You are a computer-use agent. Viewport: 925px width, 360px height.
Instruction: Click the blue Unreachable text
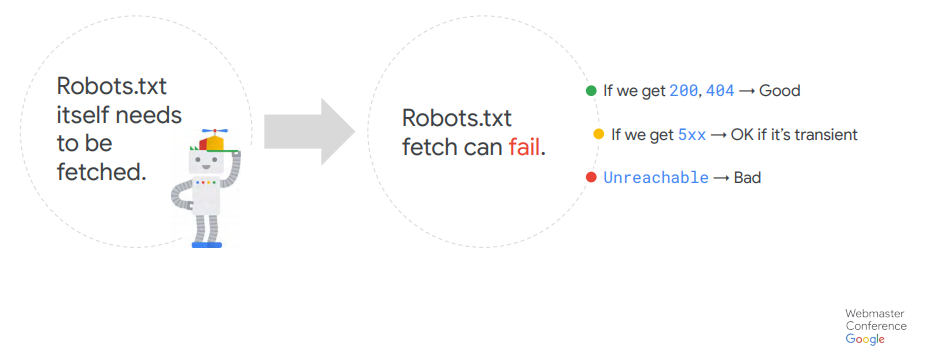tap(656, 177)
